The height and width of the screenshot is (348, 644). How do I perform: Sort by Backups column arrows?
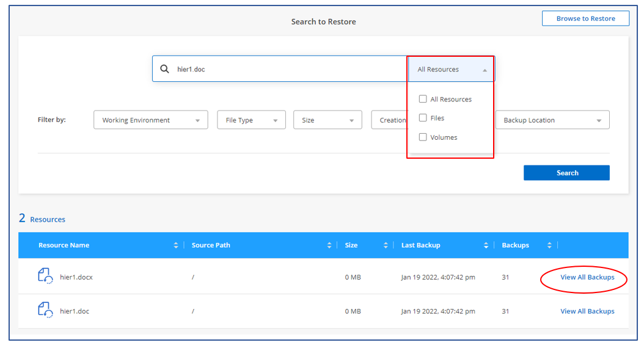(549, 245)
